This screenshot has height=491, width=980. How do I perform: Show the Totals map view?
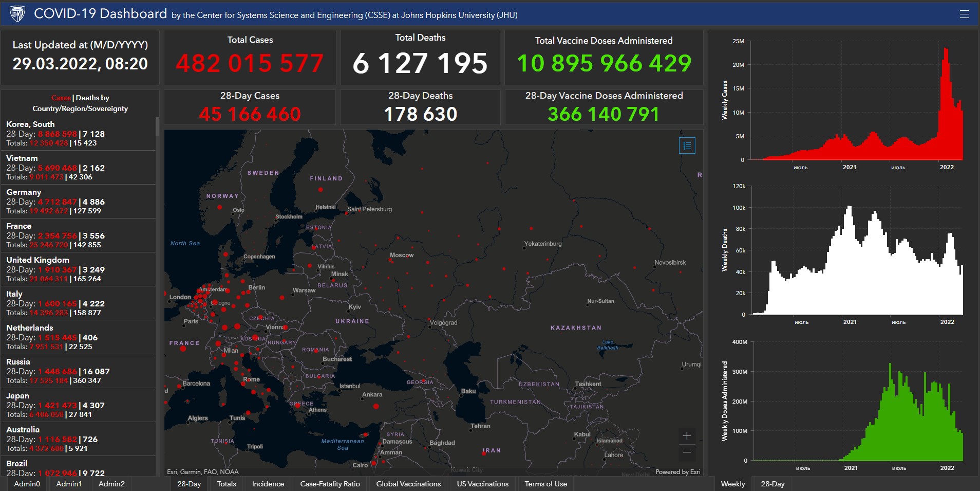coord(227,484)
